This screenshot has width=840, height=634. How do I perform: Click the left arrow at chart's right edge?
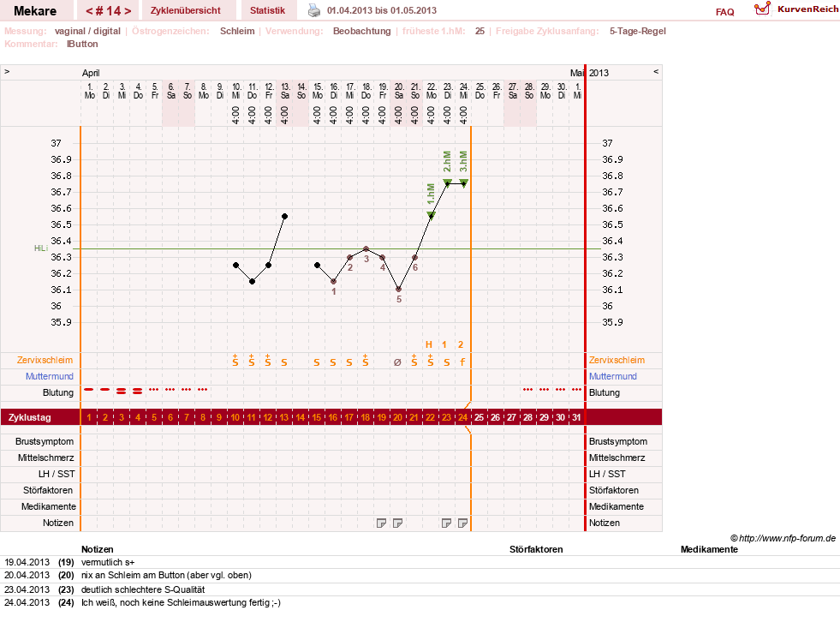(656, 71)
